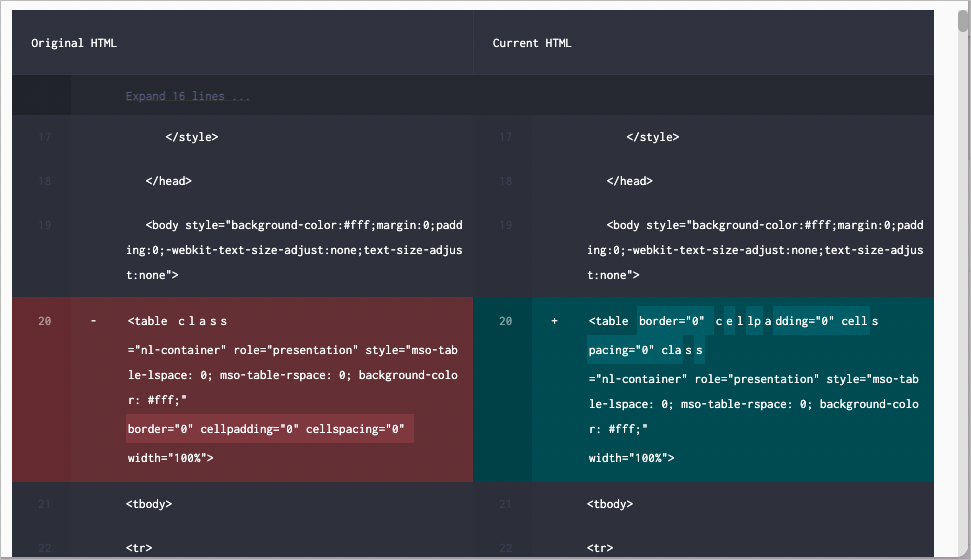Click line number 19 in Current HTML
Image resolution: width=971 pixels, height=560 pixels.
tap(505, 225)
